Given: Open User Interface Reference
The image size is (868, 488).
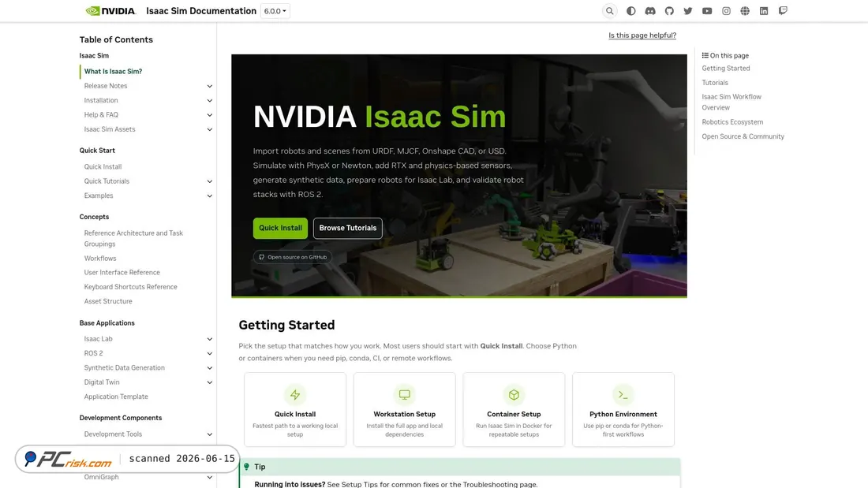Looking at the screenshot, I should point(122,272).
